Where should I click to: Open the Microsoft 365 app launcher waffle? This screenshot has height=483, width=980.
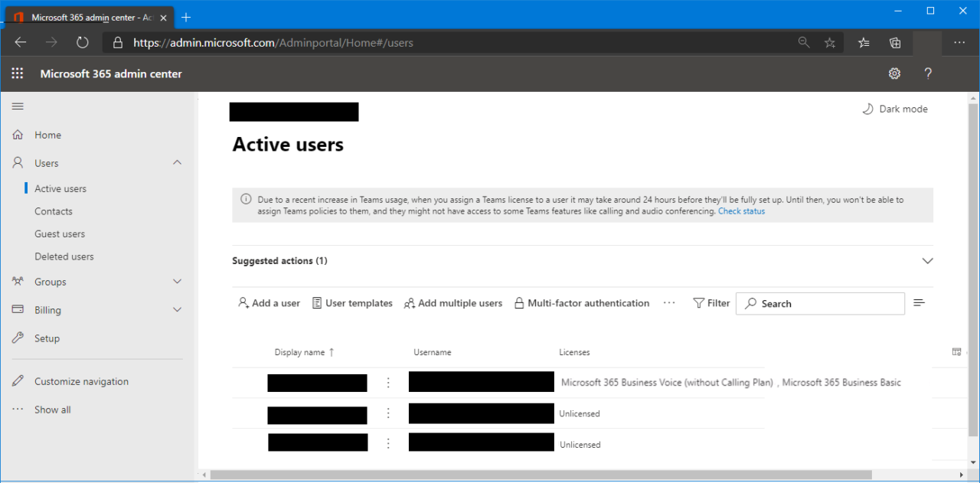(x=17, y=73)
